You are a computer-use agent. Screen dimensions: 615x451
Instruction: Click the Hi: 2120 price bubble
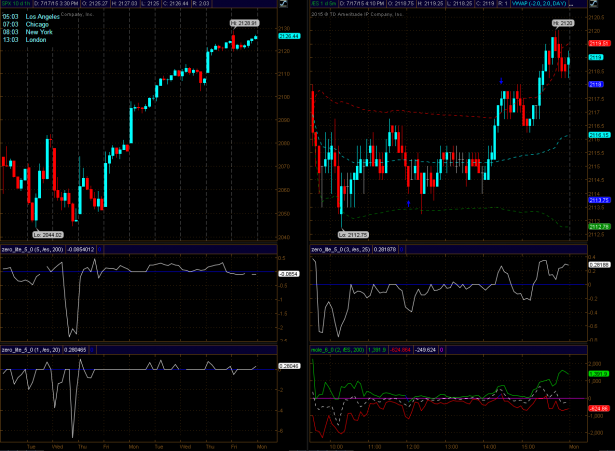(x=563, y=23)
